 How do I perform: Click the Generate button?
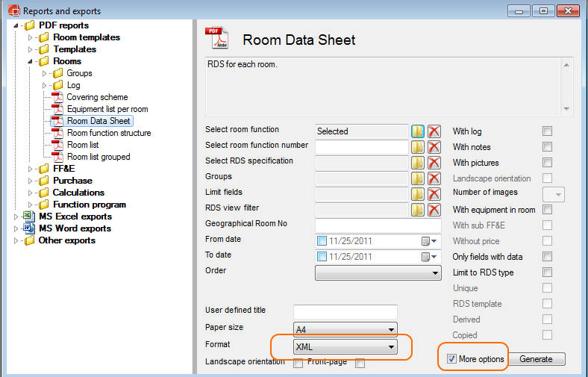point(536,359)
